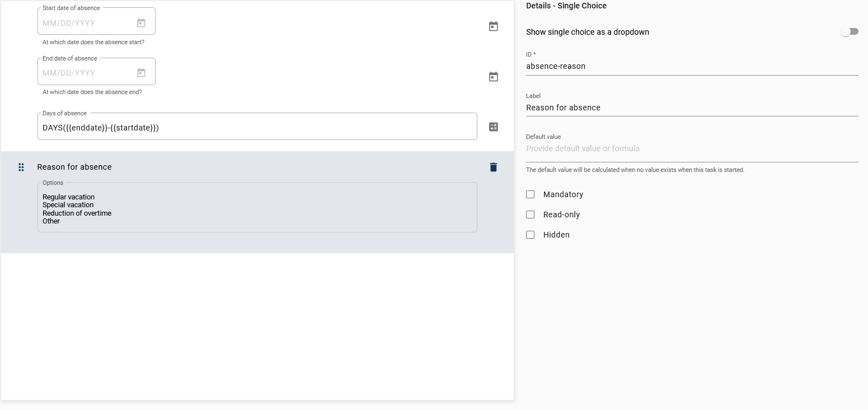
Task: Open the calendar picker for End date of absence
Action: click(493, 76)
